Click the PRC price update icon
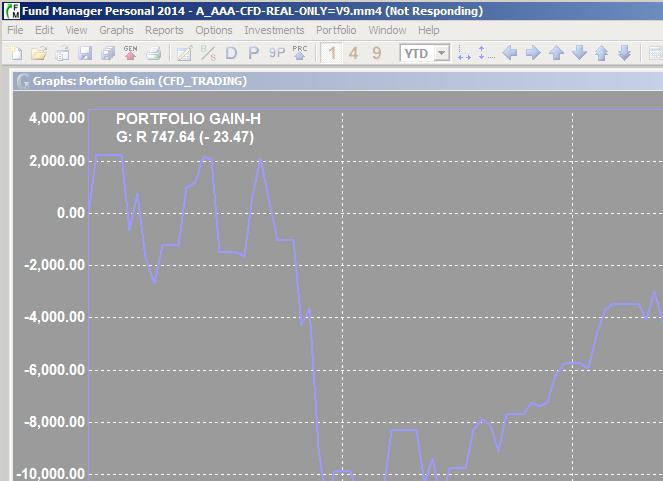This screenshot has width=663, height=481. [300, 53]
